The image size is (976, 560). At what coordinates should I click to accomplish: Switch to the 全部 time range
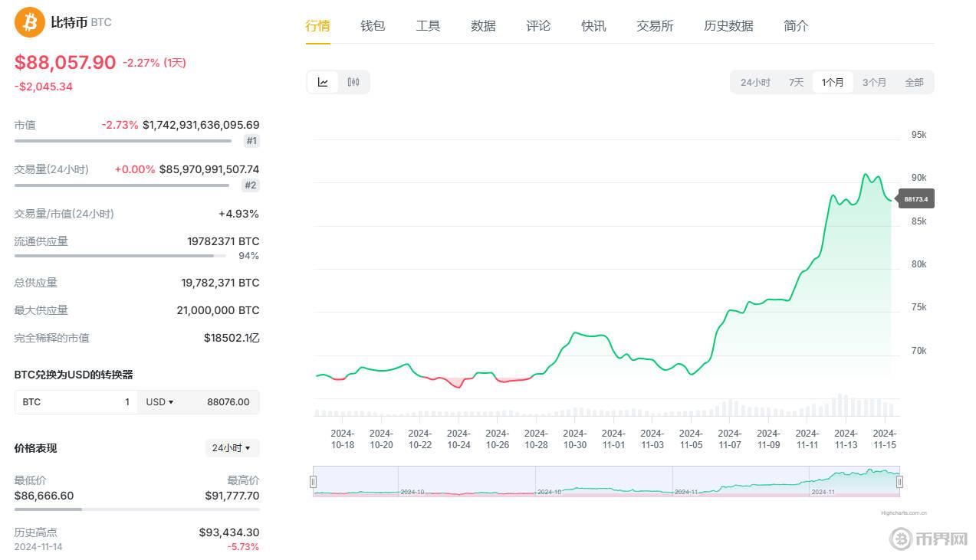coord(914,82)
